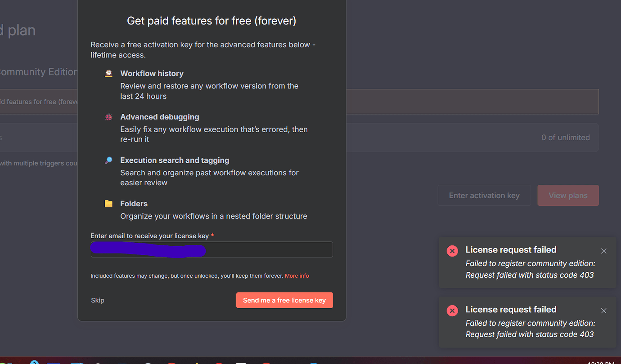Click the Community Edition label in the background
This screenshot has height=364, width=621.
[38, 72]
